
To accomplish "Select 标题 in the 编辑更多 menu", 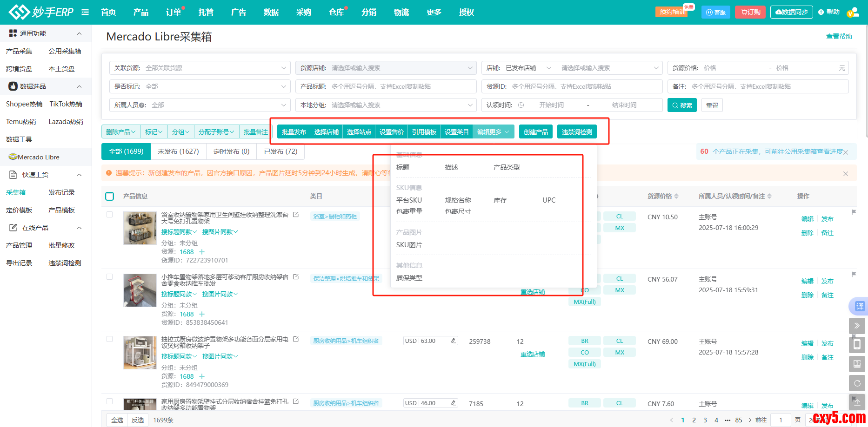I will 403,167.
